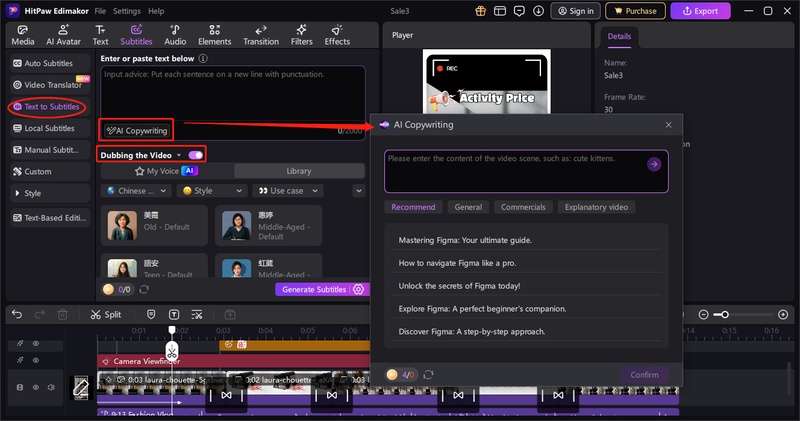Click the info icon beside Enter or paste text

click(203, 58)
